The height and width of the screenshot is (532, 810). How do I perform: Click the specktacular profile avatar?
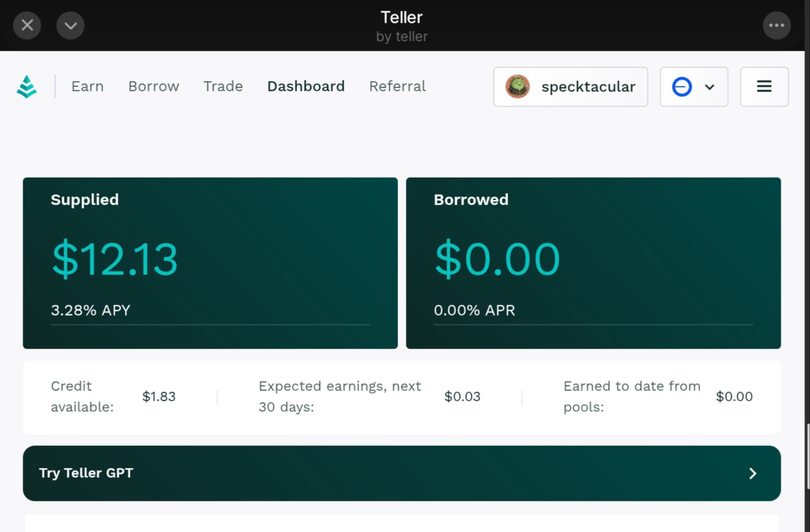click(x=517, y=87)
